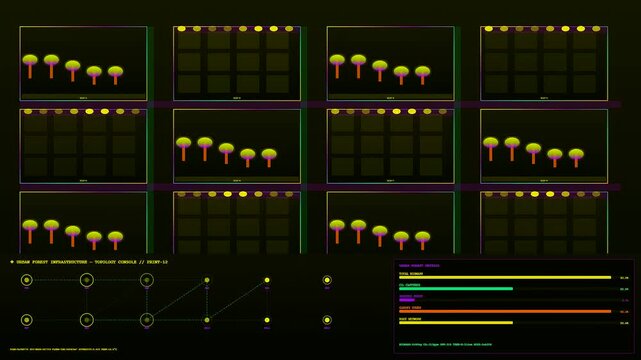Select fourth small node in topology upper row

(207, 280)
